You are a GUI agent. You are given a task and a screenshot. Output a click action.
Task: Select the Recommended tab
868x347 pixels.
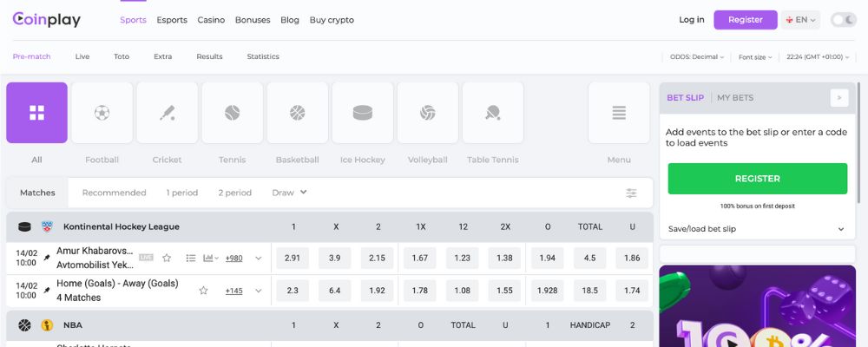[114, 193]
